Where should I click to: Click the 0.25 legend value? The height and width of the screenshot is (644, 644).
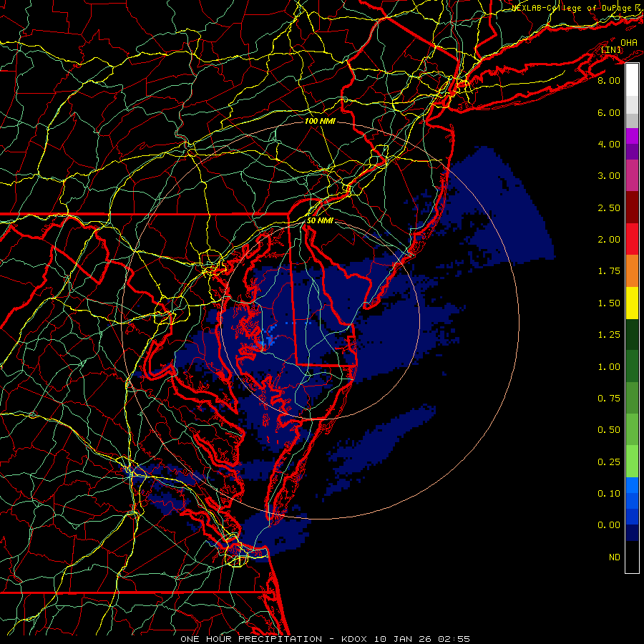tap(609, 462)
